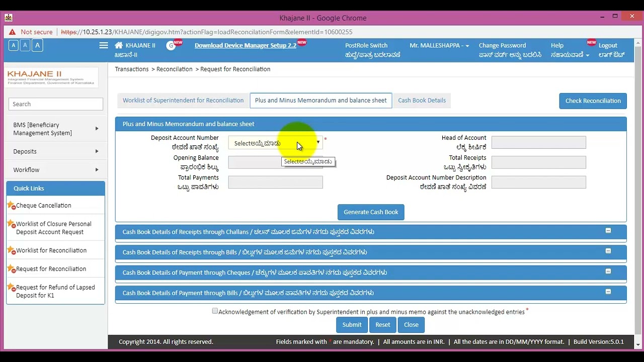Screen dimensions: 644x362
Task: Click Deposit Account Number Description field
Action: click(x=538, y=182)
